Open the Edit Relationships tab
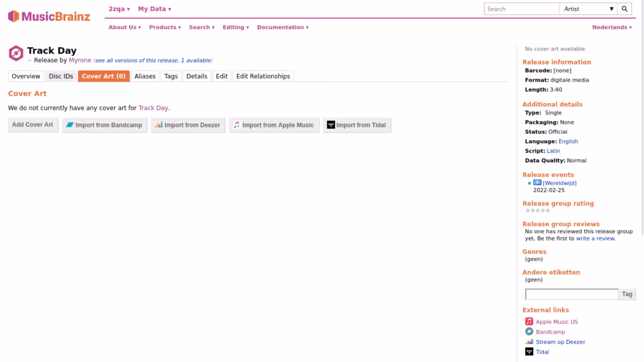 (263, 76)
